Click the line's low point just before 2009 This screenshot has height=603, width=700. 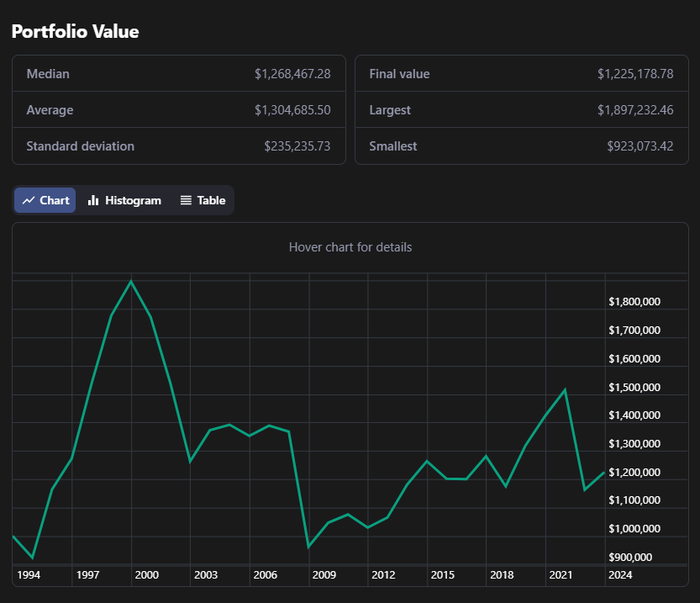click(x=308, y=547)
